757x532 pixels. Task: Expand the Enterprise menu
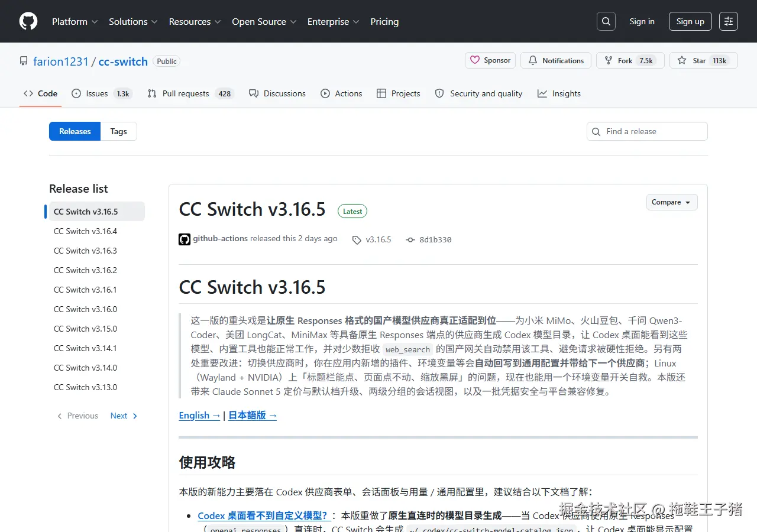click(x=333, y=21)
